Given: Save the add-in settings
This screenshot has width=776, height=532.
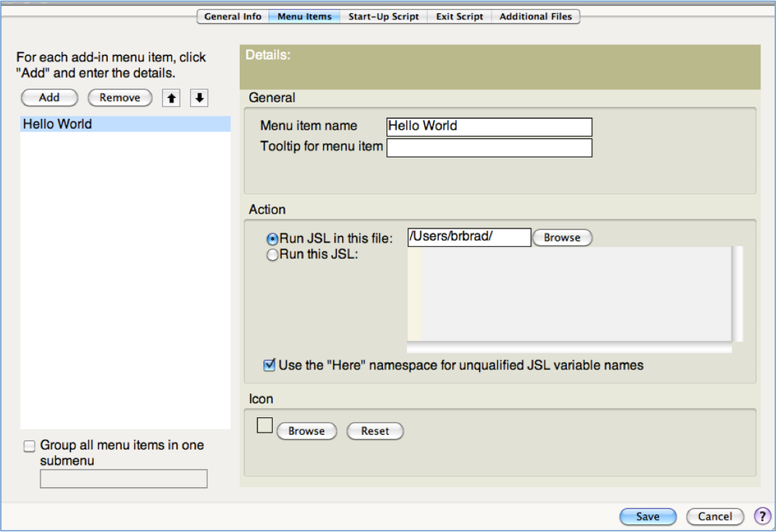Looking at the screenshot, I should click(648, 516).
